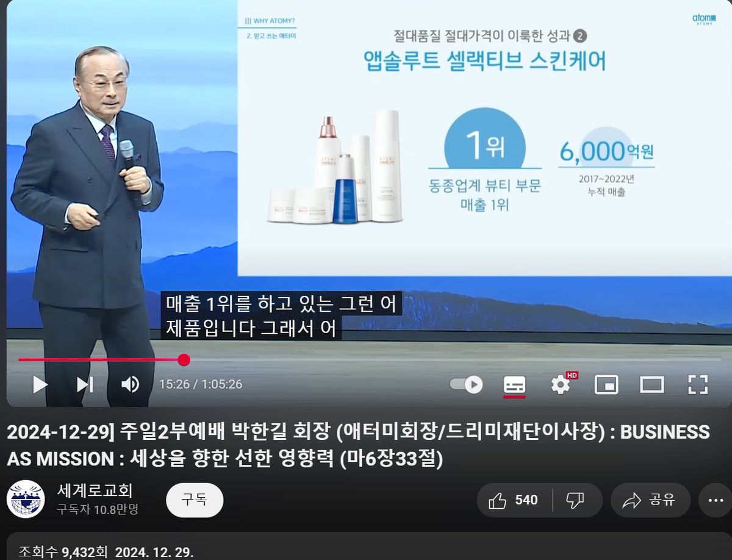Click the upload date 2024. 12. 29.
Image resolution: width=732 pixels, height=560 pixels.
[x=154, y=552]
